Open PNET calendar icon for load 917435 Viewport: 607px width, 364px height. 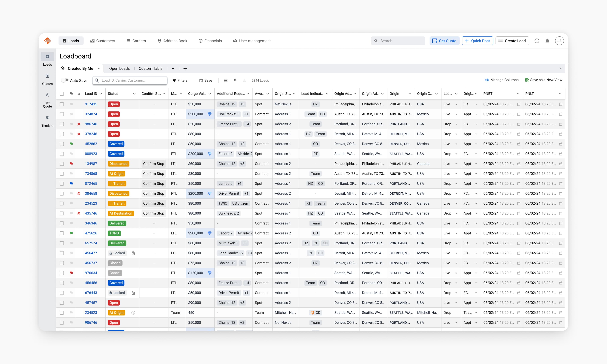(x=519, y=104)
